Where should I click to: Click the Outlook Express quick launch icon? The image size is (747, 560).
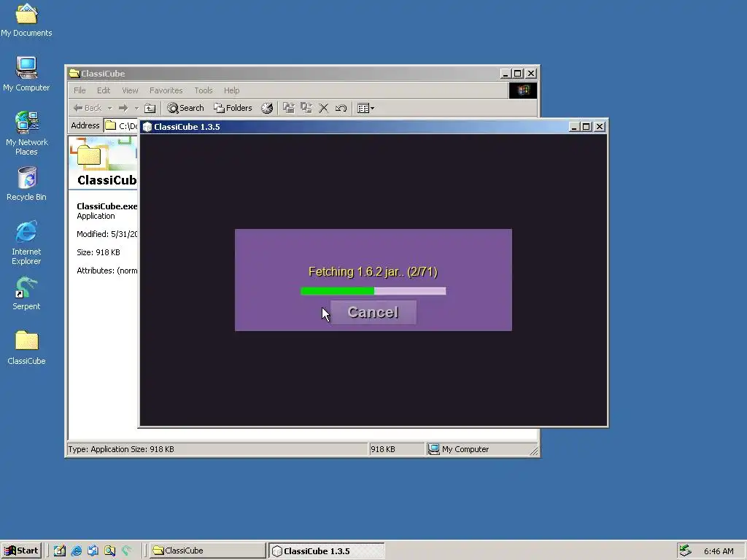pos(93,551)
